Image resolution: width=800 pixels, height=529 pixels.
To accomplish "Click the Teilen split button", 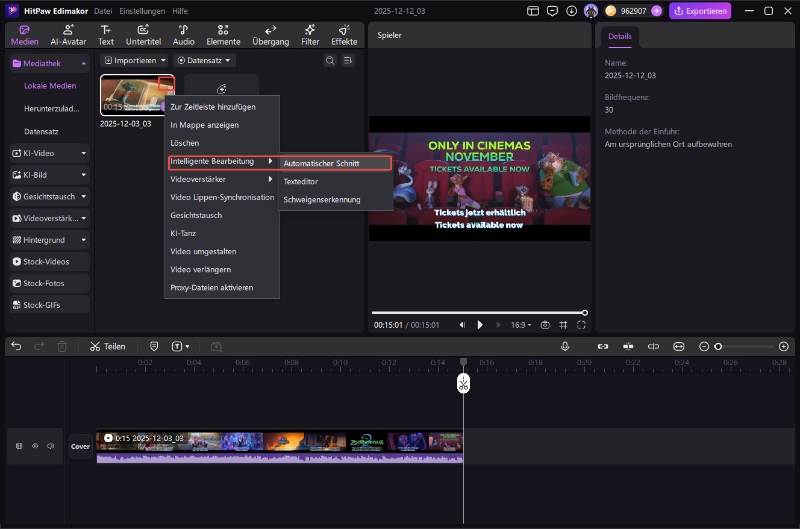I will click(x=108, y=346).
